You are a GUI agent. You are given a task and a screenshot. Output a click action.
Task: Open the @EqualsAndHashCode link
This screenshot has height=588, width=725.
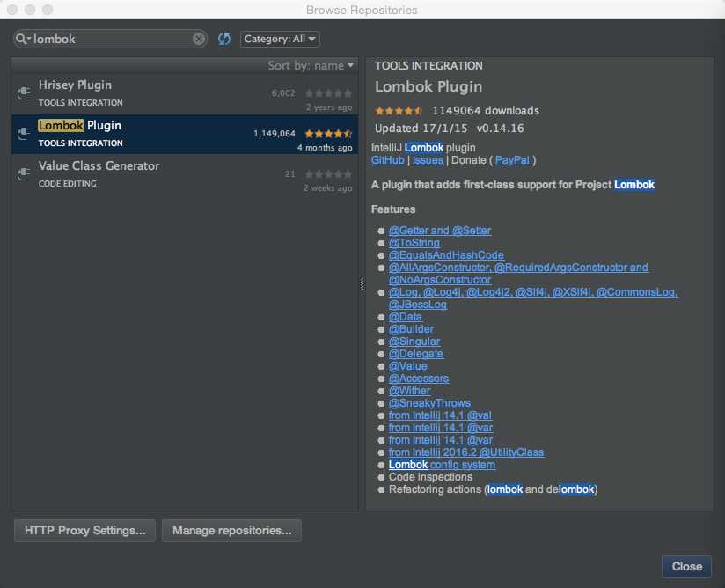click(446, 255)
